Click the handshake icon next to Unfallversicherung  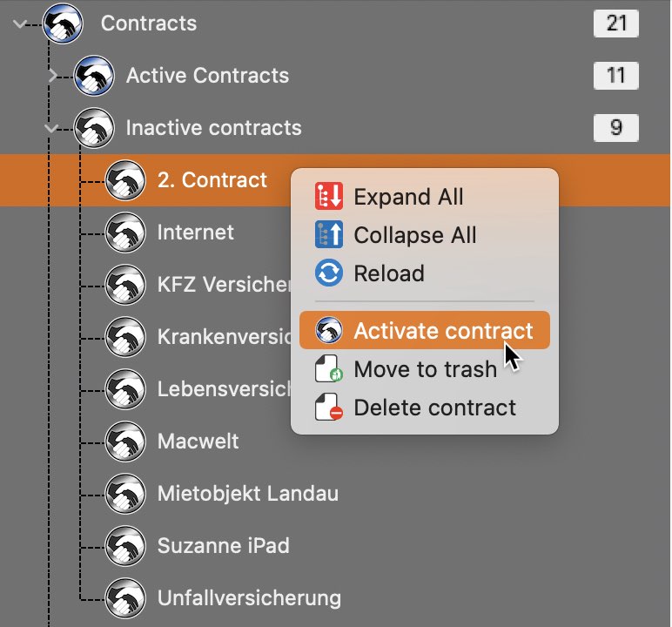coord(125,598)
